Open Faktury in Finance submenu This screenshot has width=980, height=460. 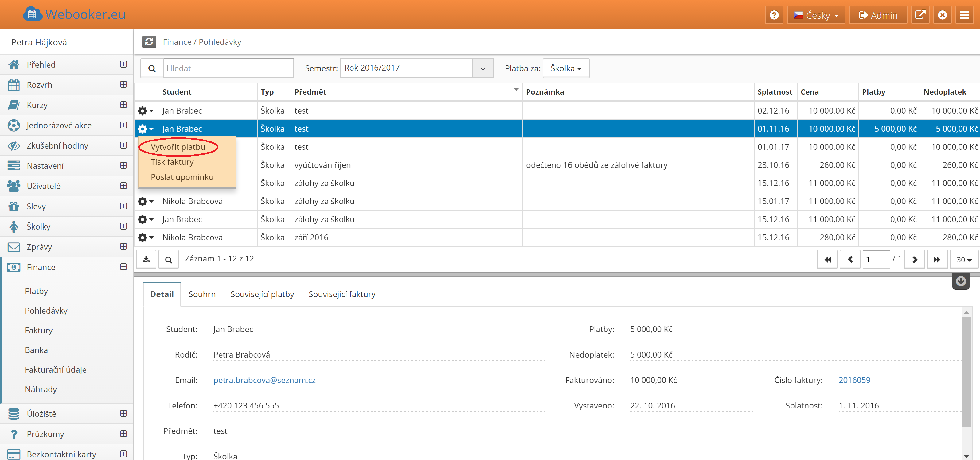pyautogui.click(x=39, y=330)
